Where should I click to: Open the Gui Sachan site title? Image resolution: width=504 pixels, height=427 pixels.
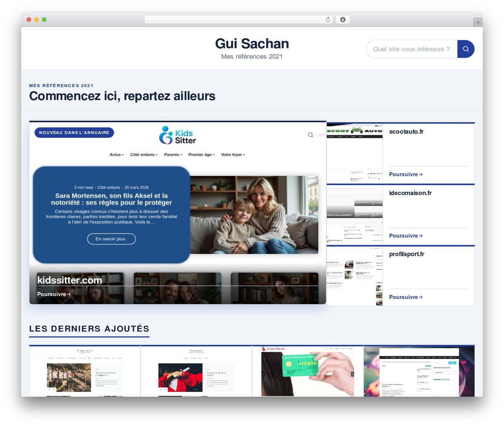(x=252, y=43)
